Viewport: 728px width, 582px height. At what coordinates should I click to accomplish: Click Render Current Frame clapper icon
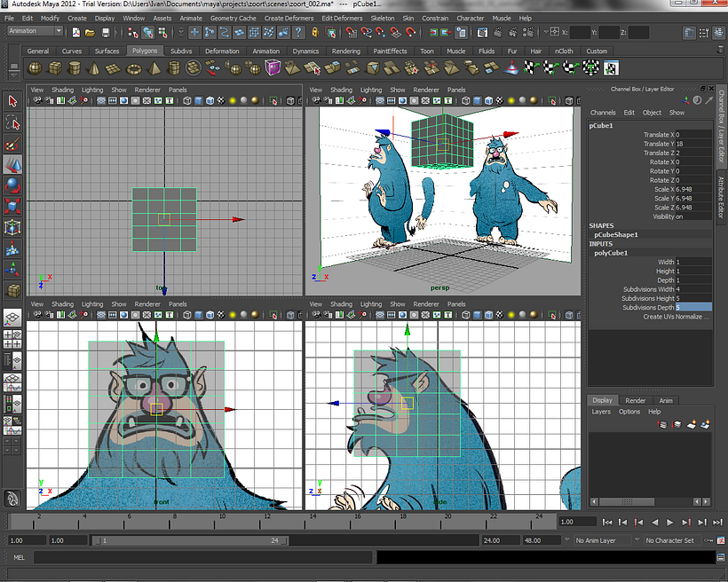[498, 32]
